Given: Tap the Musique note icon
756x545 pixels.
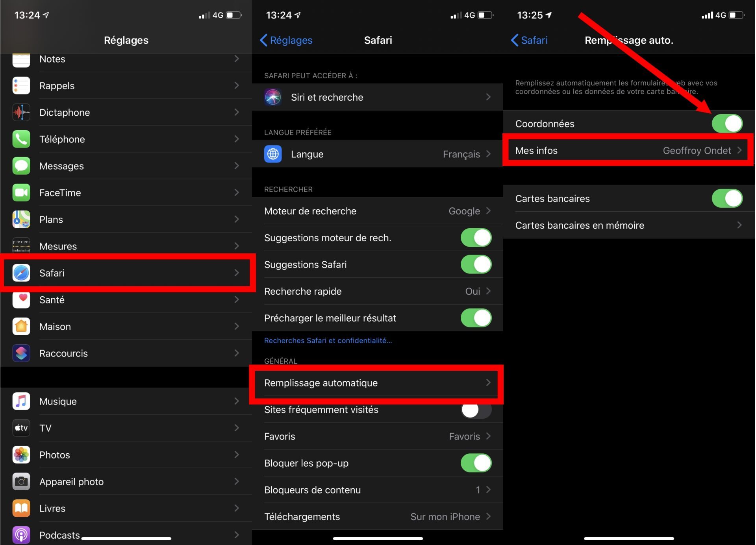Looking at the screenshot, I should tap(21, 401).
